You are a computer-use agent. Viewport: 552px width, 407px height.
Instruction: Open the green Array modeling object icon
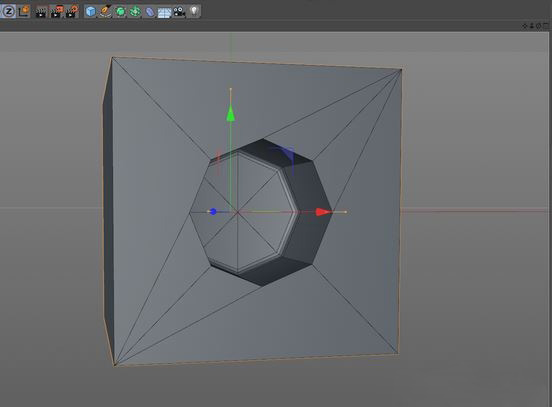(135, 12)
